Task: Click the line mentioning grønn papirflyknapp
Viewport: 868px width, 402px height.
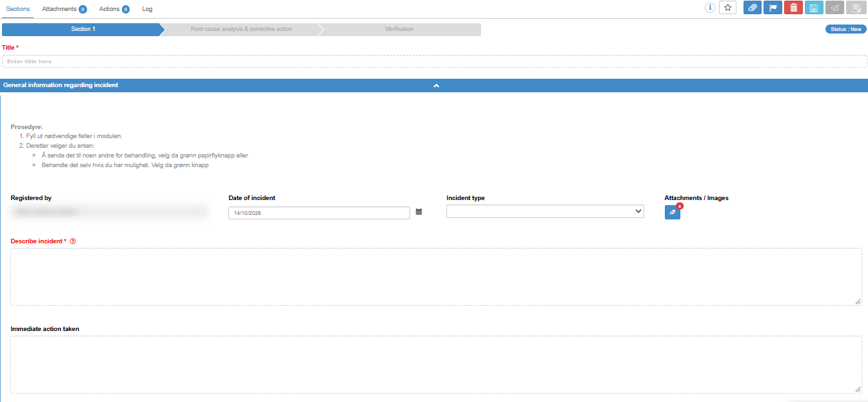Action: point(144,156)
